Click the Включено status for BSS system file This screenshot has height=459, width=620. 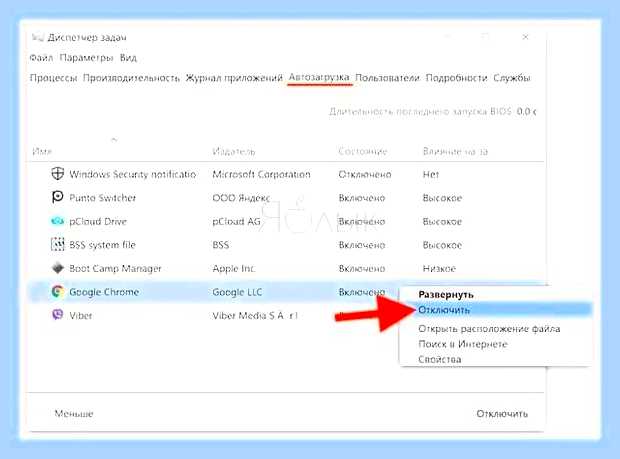coord(362,245)
